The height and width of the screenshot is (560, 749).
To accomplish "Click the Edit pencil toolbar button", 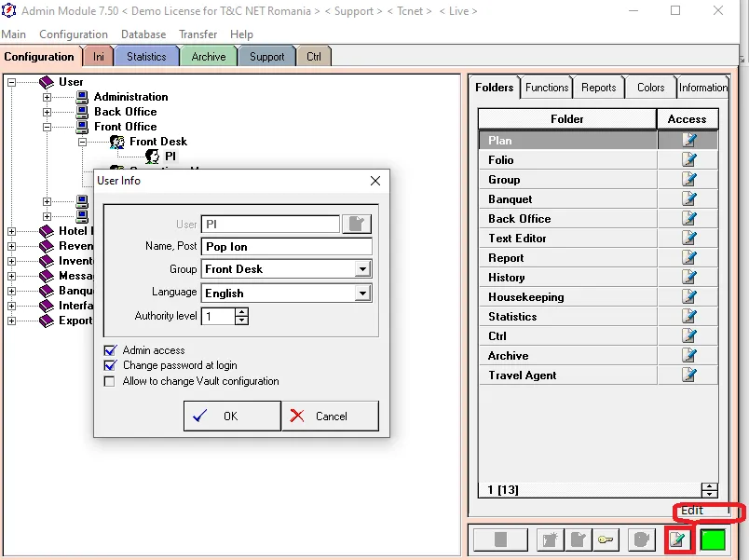I will pos(678,540).
